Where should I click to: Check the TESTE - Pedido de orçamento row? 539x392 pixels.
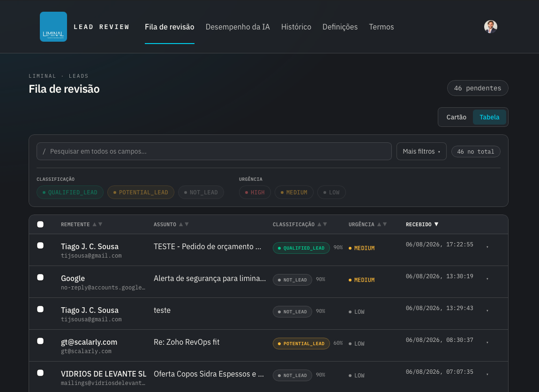[x=40, y=245]
